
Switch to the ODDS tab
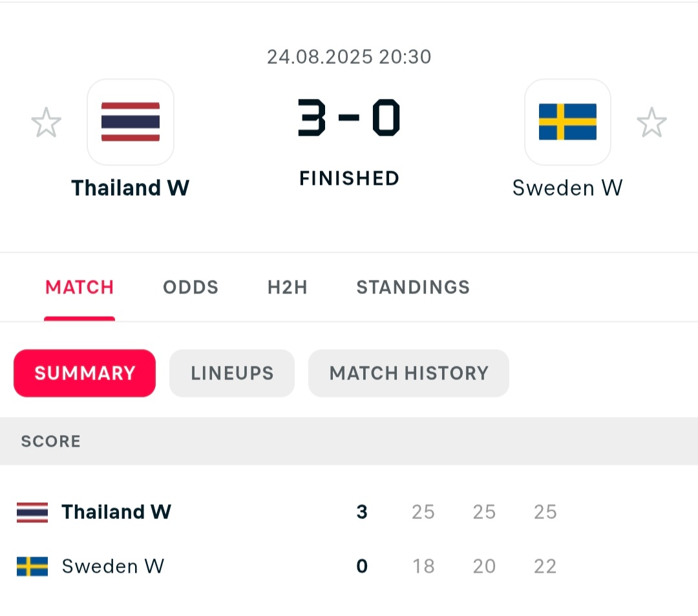191,287
